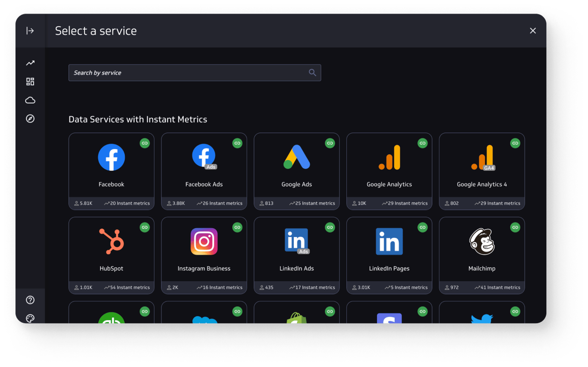Click the Facebook Ads service name label

(204, 184)
